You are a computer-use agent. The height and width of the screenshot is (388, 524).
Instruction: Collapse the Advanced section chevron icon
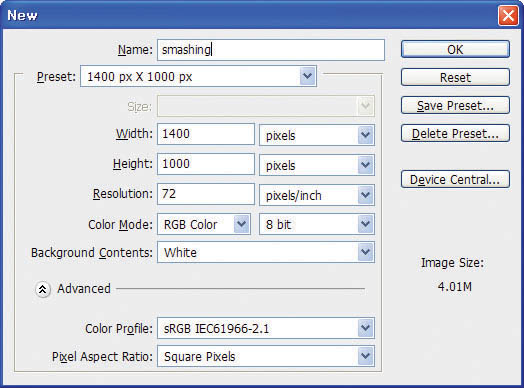coord(43,289)
